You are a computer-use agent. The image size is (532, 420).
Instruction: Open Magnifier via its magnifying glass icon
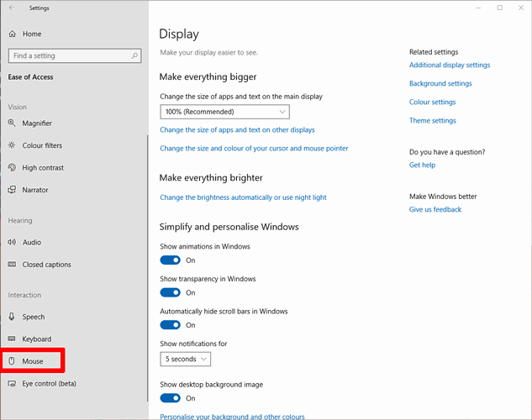pyautogui.click(x=12, y=123)
